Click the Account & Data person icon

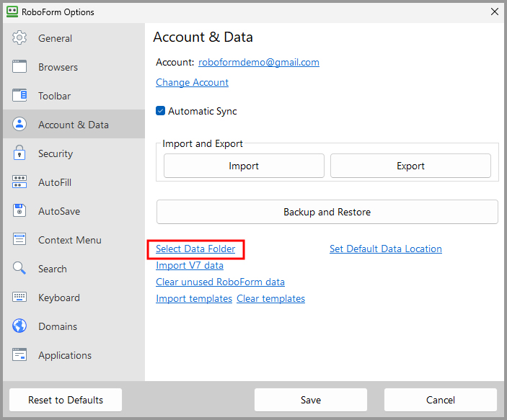pos(19,124)
